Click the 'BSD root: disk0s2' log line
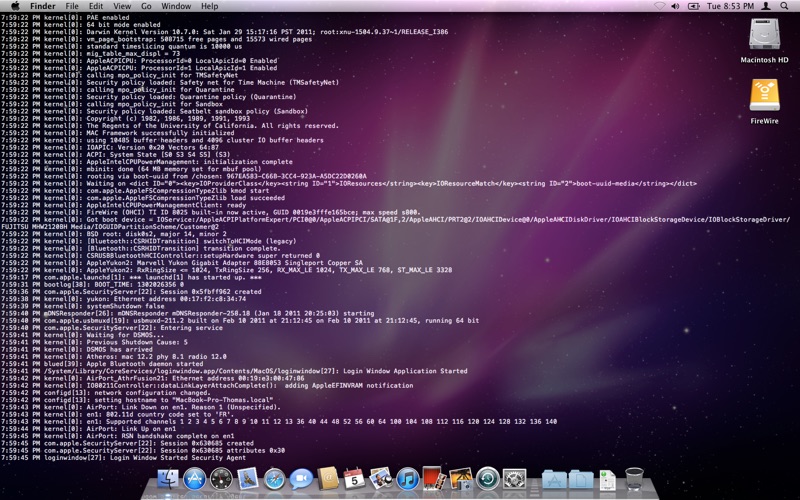This screenshot has height=500, width=800. coord(114,234)
